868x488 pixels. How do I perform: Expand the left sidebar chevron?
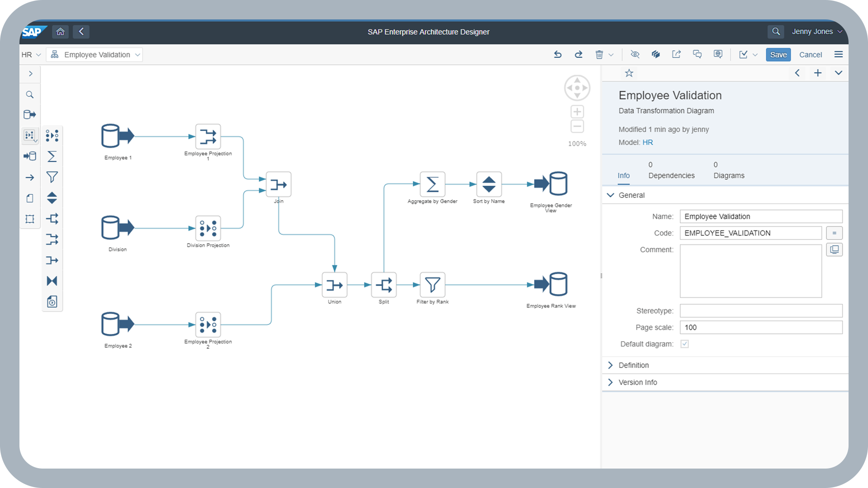click(30, 74)
